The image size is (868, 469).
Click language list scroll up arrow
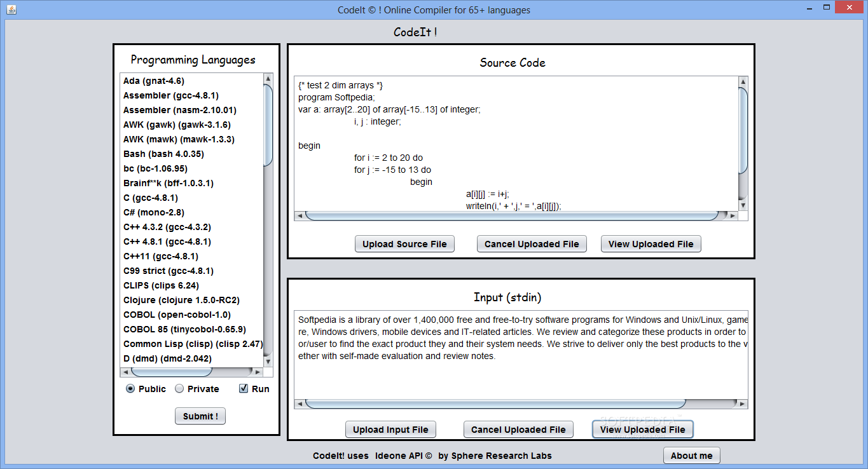268,79
